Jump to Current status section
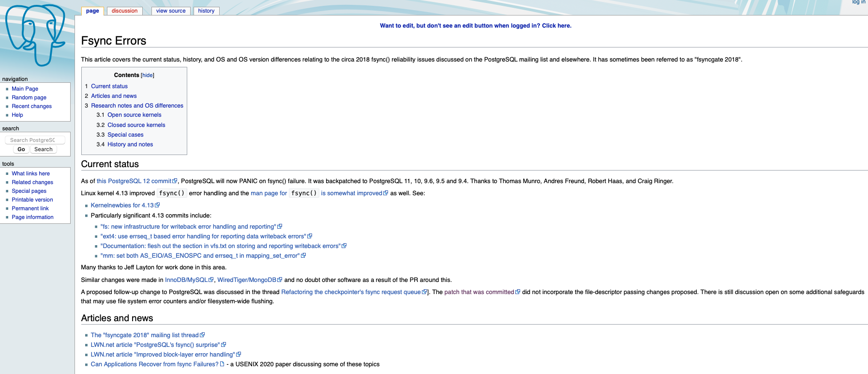 tap(109, 86)
